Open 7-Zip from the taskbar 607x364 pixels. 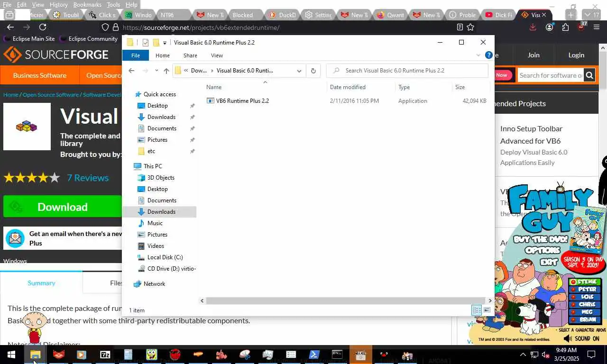[x=105, y=355]
